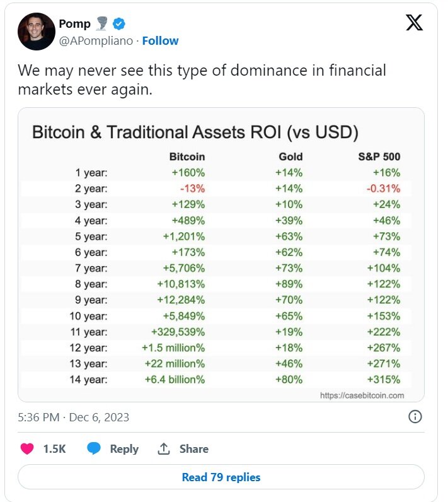448x502 pixels.
Task: Click the Share label
Action: click(194, 449)
